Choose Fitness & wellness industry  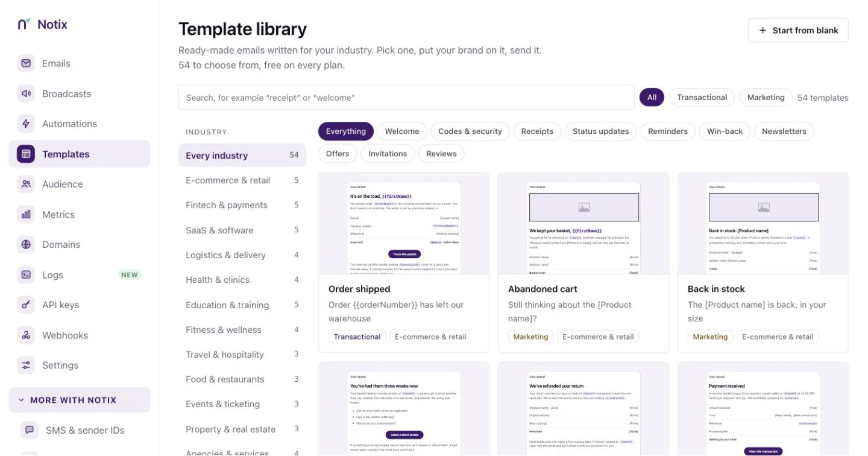pyautogui.click(x=242, y=330)
